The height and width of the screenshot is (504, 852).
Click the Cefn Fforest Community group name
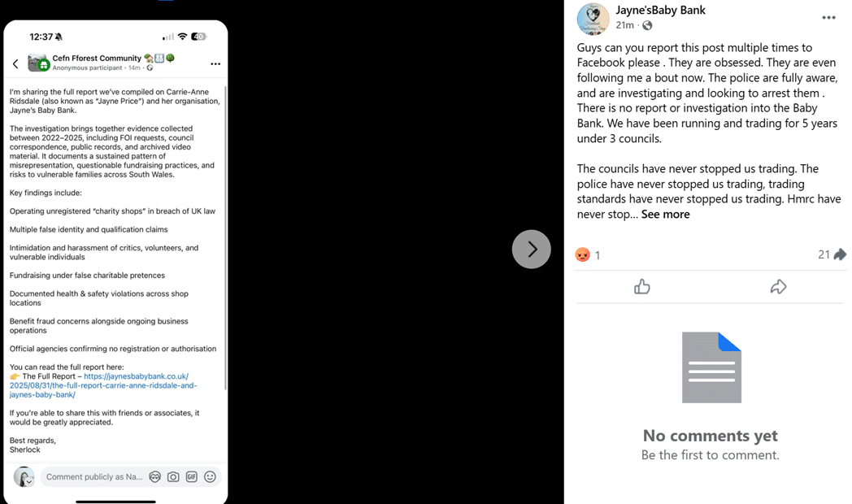point(97,58)
